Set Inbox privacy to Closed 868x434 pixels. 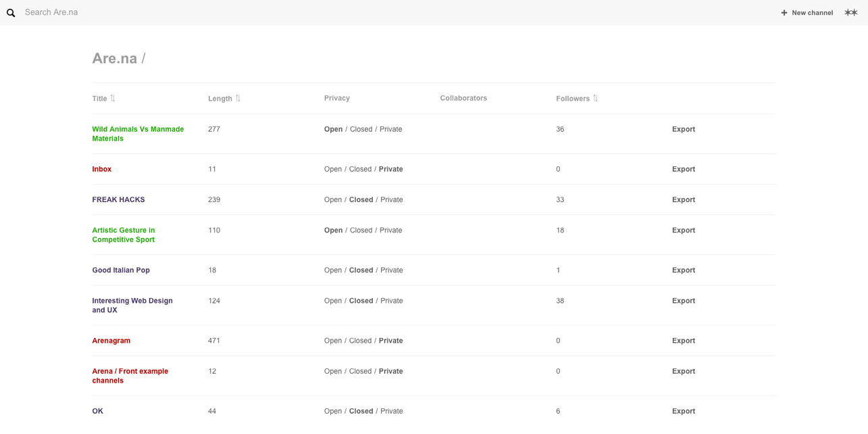[x=361, y=169]
